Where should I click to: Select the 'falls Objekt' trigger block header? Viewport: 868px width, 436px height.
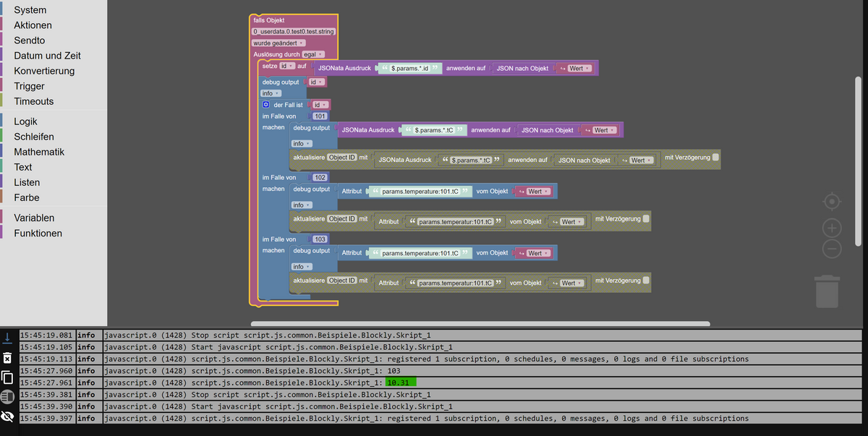(x=268, y=20)
